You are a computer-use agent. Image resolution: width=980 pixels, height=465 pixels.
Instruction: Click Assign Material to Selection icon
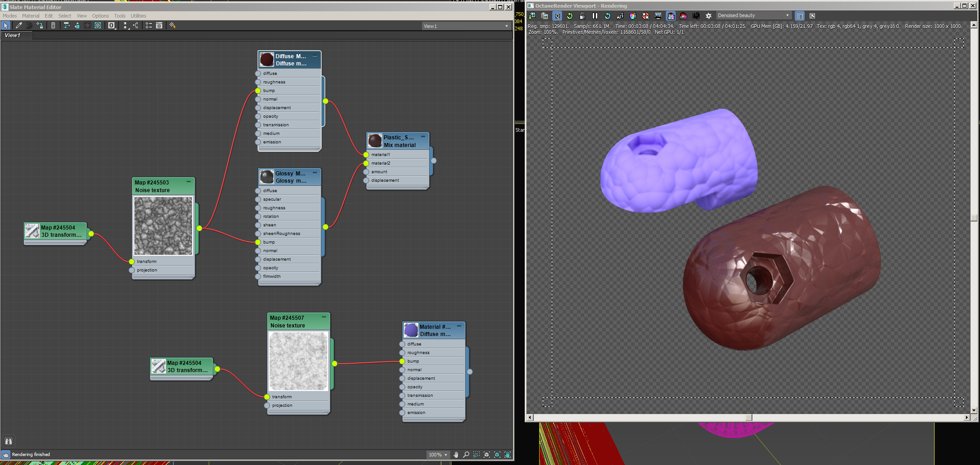40,26
